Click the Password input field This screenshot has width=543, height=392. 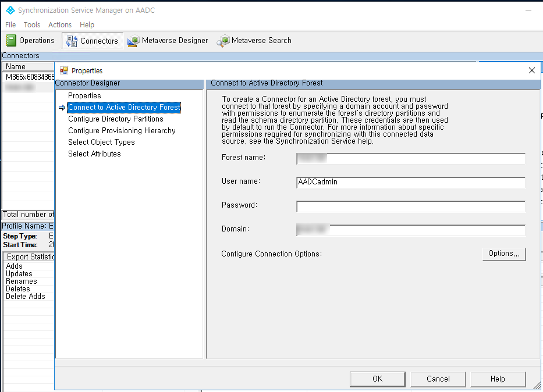point(411,206)
